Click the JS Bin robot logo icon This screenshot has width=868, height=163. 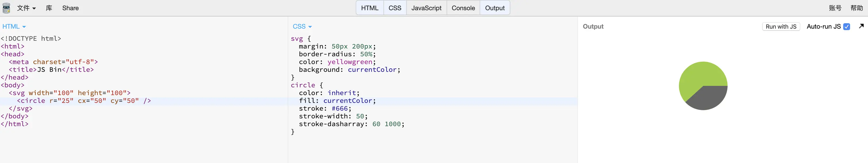pyautogui.click(x=6, y=8)
